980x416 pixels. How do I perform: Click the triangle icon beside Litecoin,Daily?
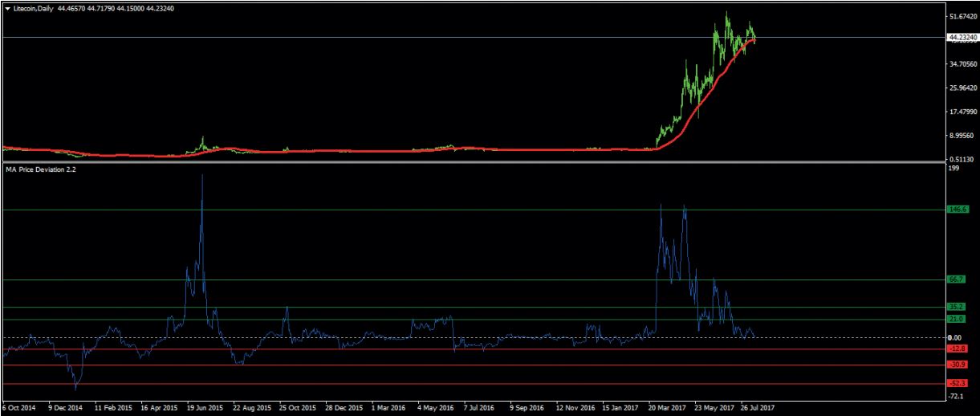click(x=7, y=8)
